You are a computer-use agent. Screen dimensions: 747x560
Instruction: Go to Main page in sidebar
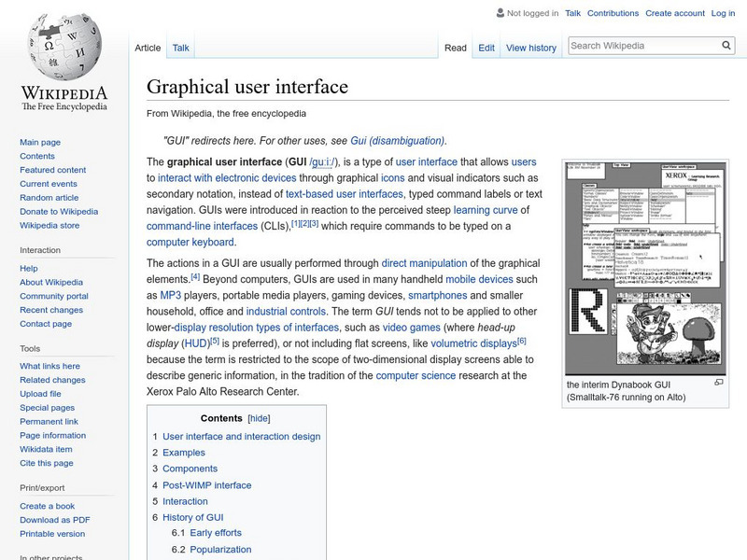40,142
